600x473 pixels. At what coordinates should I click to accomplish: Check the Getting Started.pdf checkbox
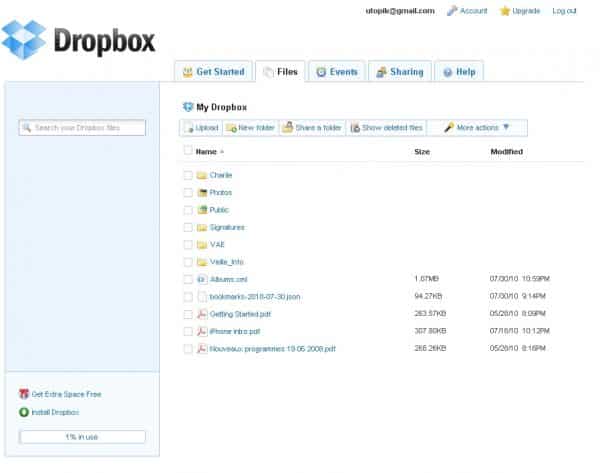point(188,314)
